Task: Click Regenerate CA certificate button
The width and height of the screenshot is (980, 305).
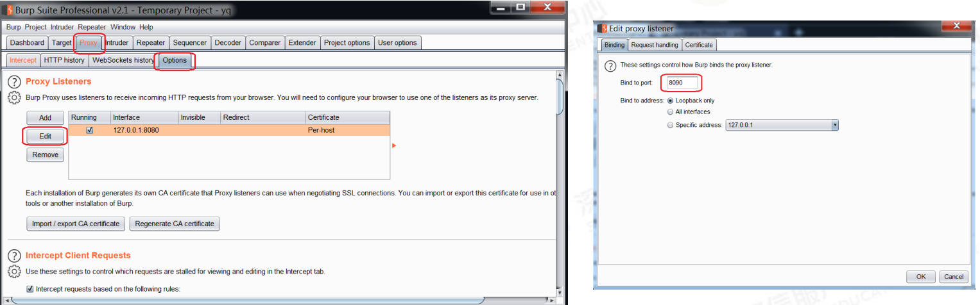Action: pyautogui.click(x=175, y=224)
